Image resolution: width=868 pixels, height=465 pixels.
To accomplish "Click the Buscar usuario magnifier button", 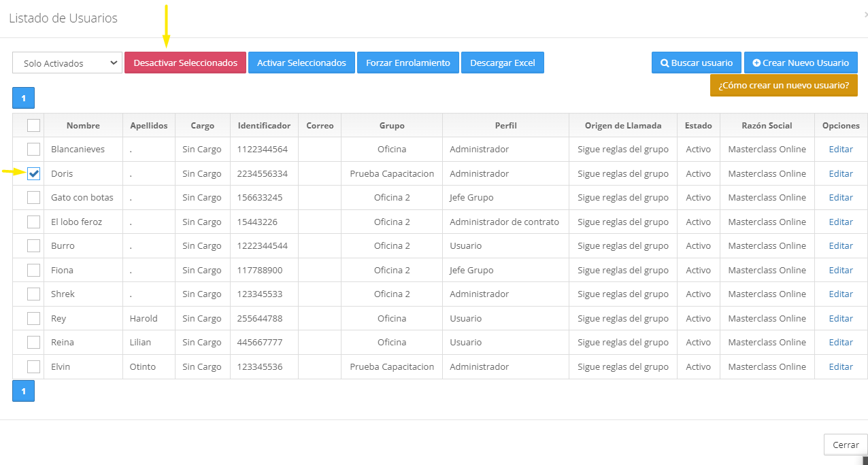I will point(696,63).
